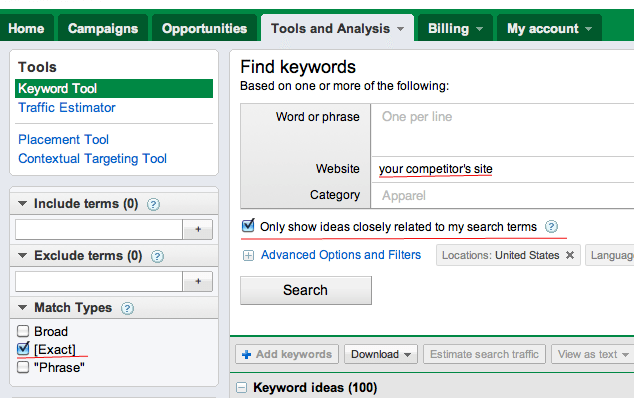634x398 pixels.
Task: Click the Include terms text field
Action: tap(99, 229)
